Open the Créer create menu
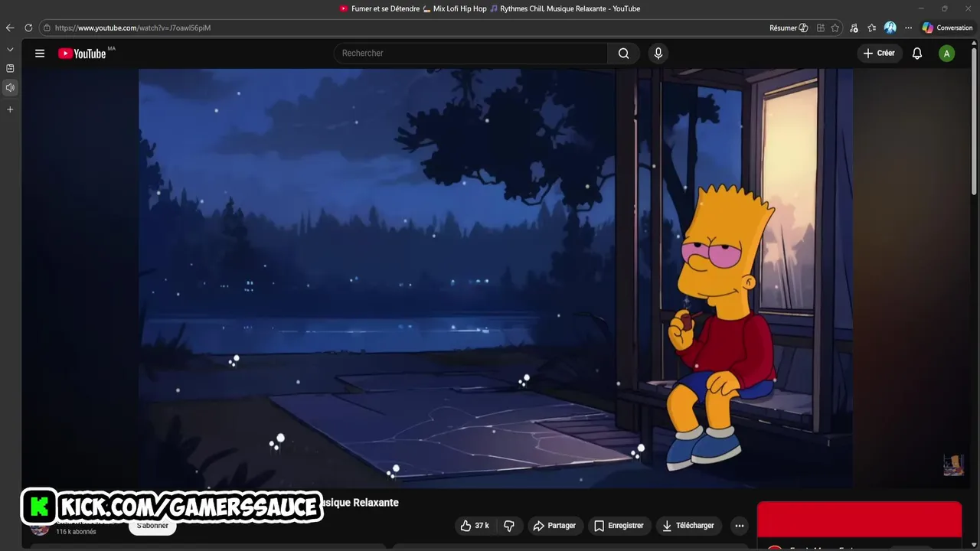Image resolution: width=980 pixels, height=551 pixels. [x=879, y=54]
